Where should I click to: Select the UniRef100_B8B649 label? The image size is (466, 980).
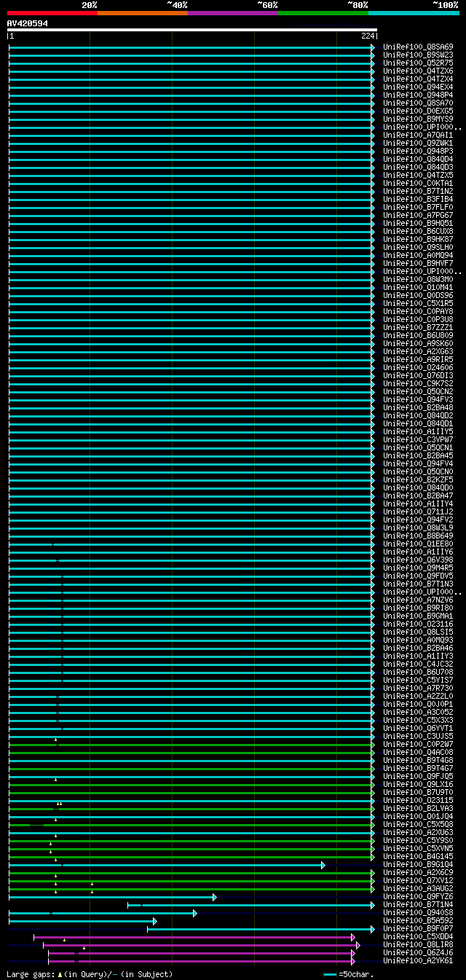(x=418, y=536)
